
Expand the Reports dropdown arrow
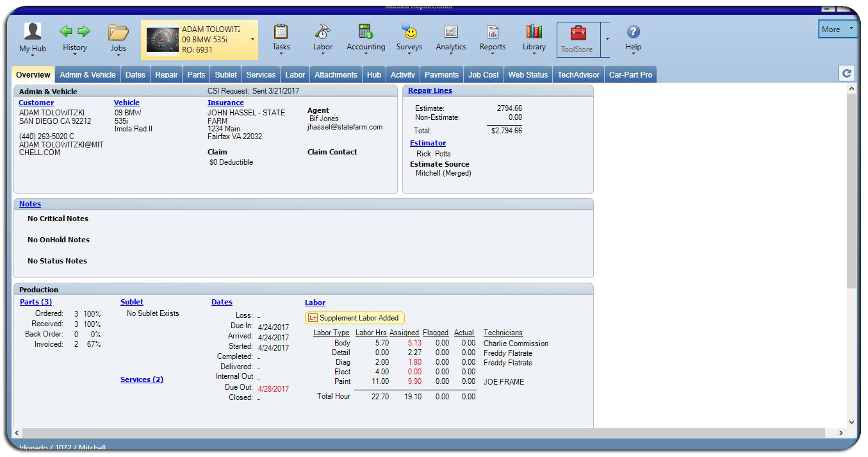pyautogui.click(x=493, y=55)
